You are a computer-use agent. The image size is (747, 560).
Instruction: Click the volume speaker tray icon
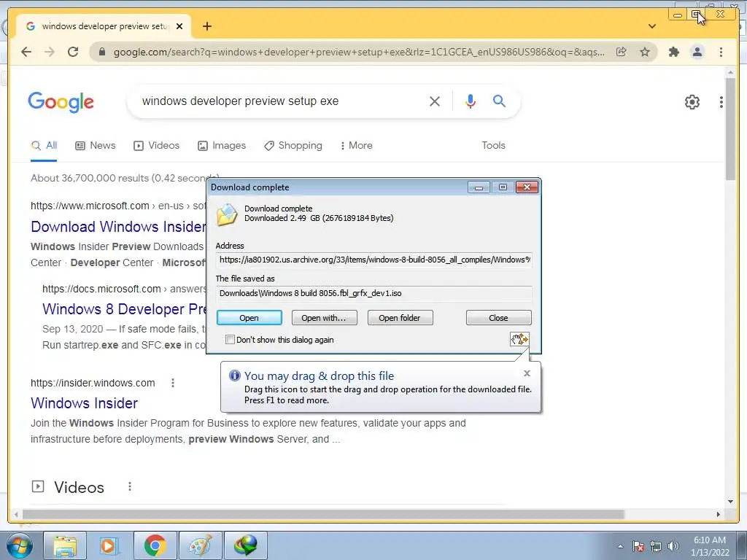click(673, 547)
